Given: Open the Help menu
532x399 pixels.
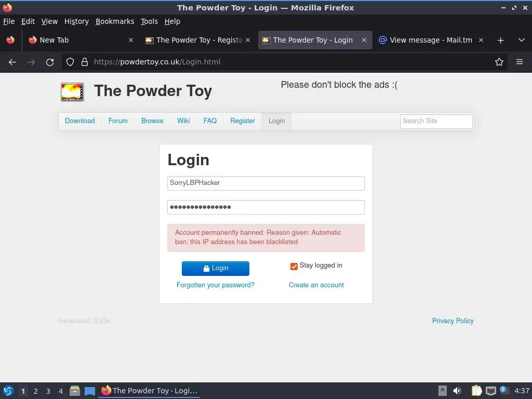Looking at the screenshot, I should click(172, 21).
